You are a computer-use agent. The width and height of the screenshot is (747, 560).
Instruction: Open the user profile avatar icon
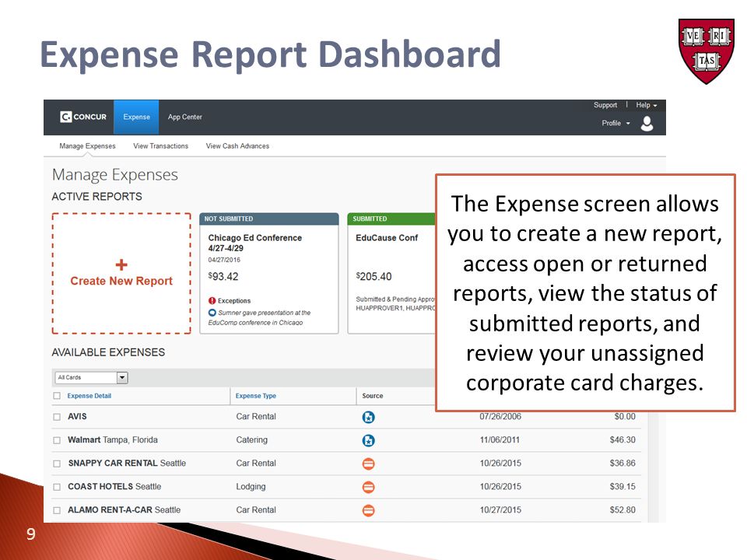[647, 124]
